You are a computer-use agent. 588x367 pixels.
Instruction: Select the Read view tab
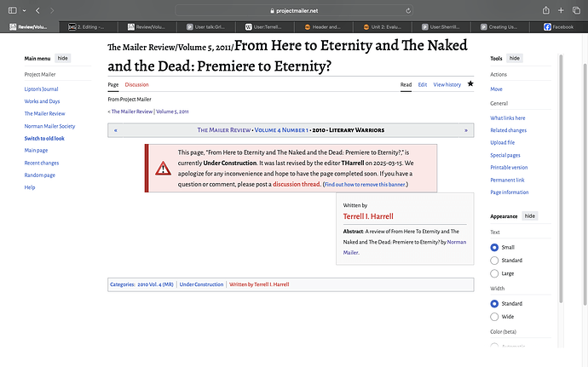coord(406,84)
